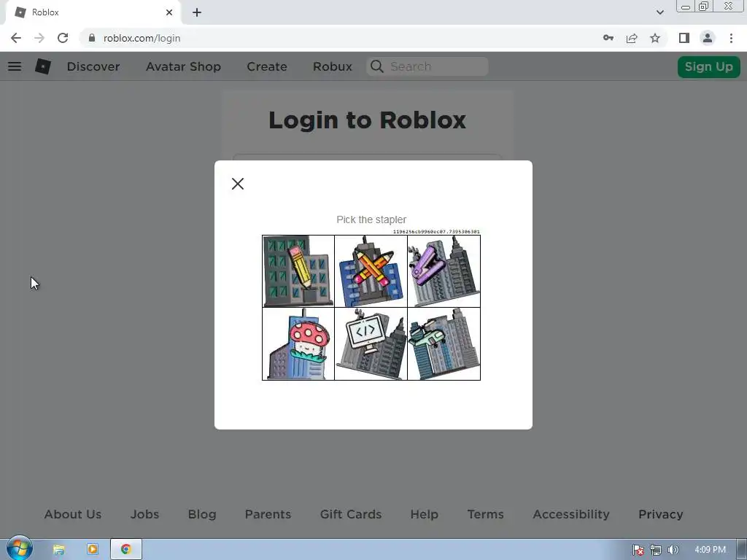Open the Accessibility footer link
The image size is (747, 560).
(x=571, y=514)
